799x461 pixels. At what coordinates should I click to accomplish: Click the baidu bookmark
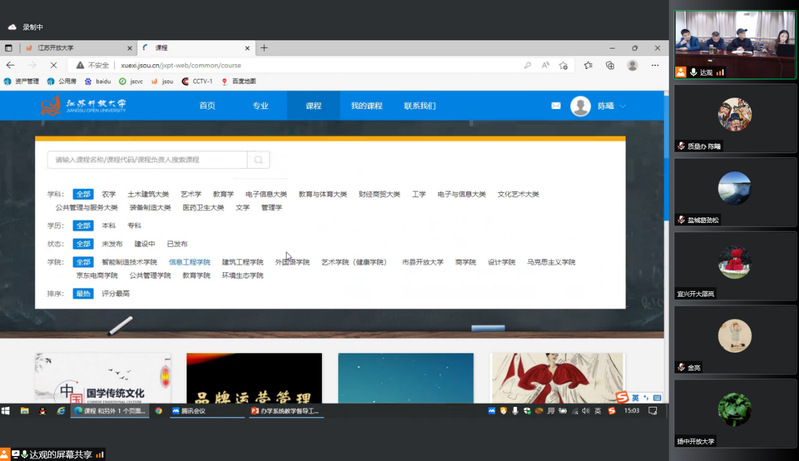click(x=98, y=81)
